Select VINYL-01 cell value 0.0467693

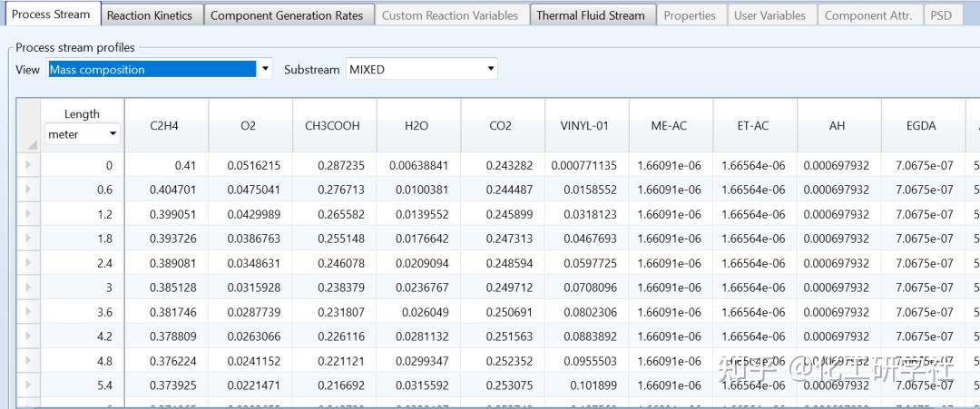click(x=586, y=239)
